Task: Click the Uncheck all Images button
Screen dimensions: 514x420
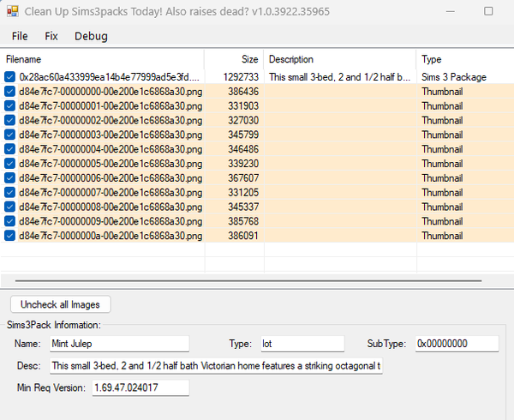Action: 60,304
